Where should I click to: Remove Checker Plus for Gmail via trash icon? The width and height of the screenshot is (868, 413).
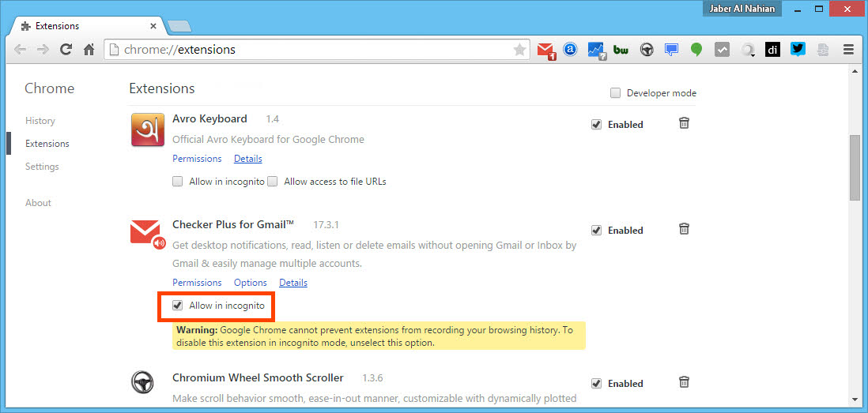684,229
